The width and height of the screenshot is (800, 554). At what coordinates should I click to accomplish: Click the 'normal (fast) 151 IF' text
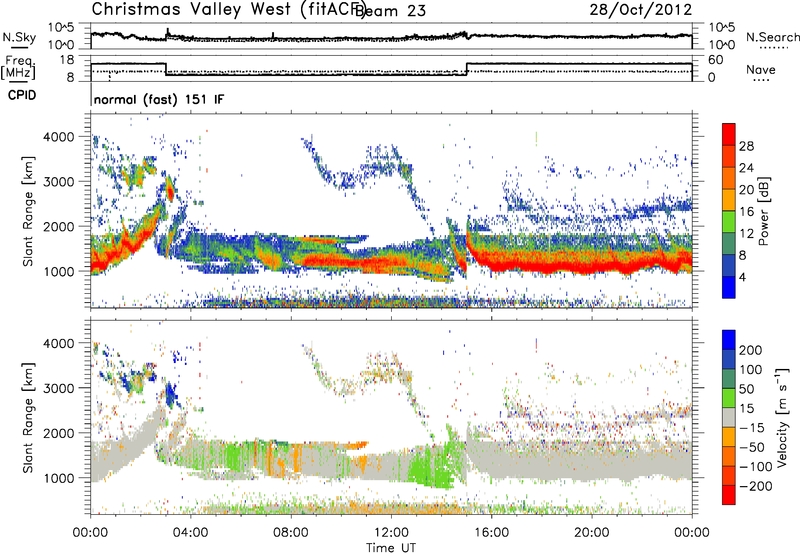coord(159,99)
